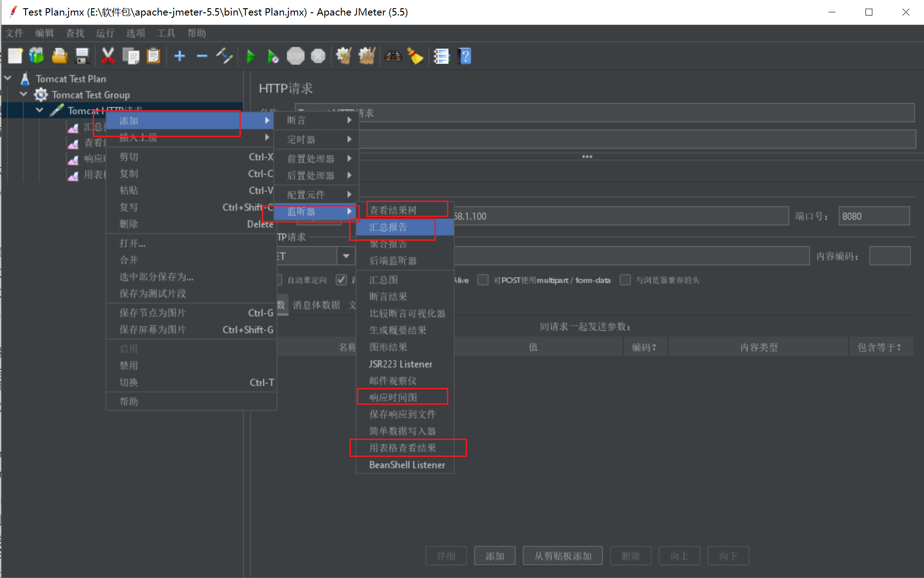Choose 响应时间图 listener
This screenshot has width=924, height=578.
click(x=405, y=398)
